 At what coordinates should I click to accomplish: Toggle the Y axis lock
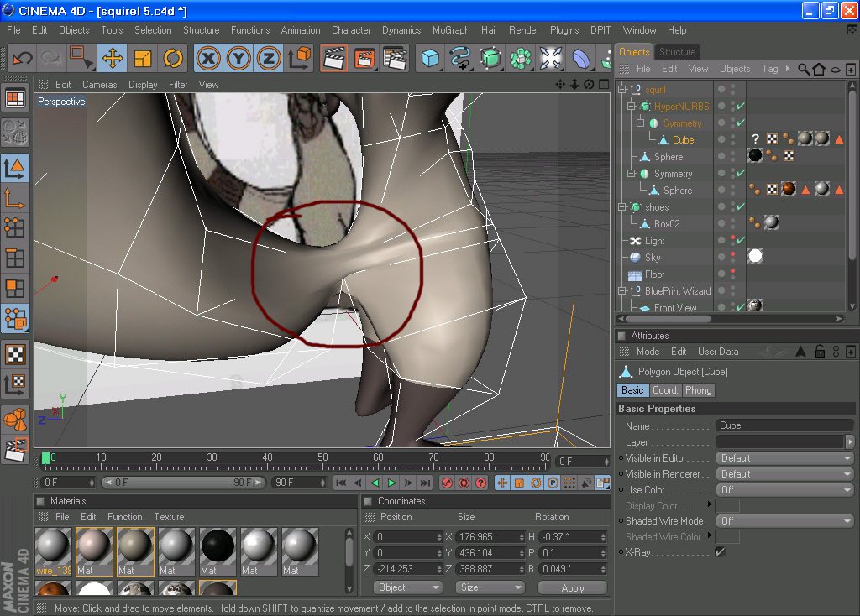coord(239,58)
